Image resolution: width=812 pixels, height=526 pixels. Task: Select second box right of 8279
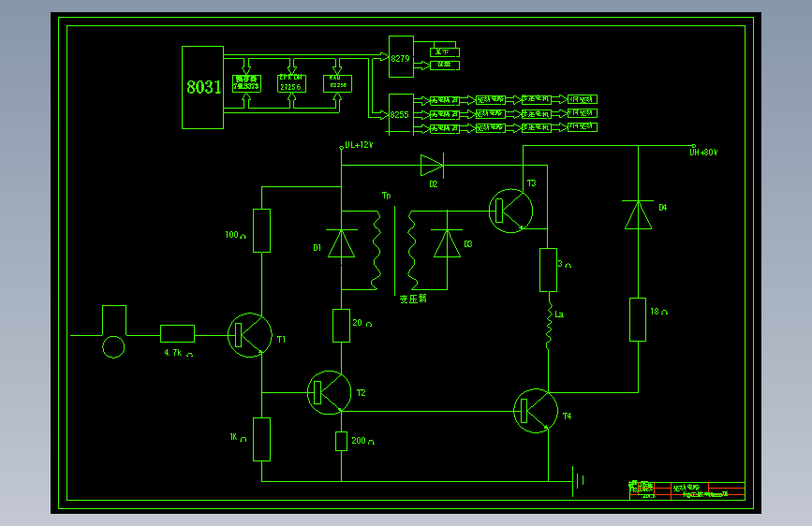pyautogui.click(x=445, y=66)
